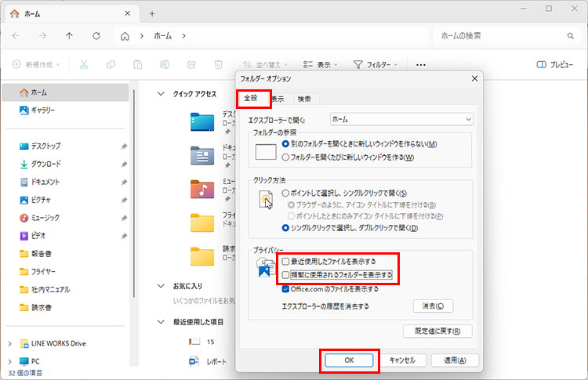Open ビデオ in the sidebar

(x=33, y=236)
